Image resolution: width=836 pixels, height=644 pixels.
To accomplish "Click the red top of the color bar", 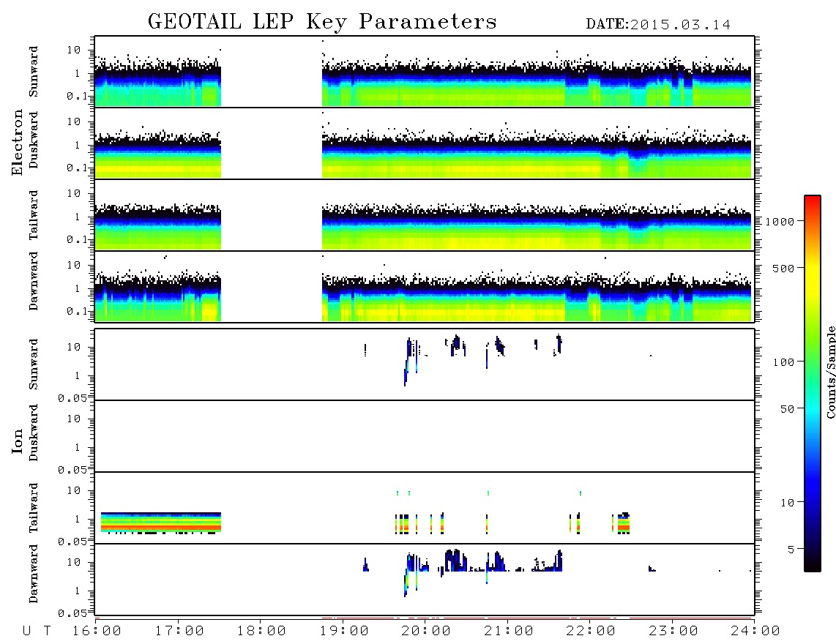I will (x=813, y=200).
